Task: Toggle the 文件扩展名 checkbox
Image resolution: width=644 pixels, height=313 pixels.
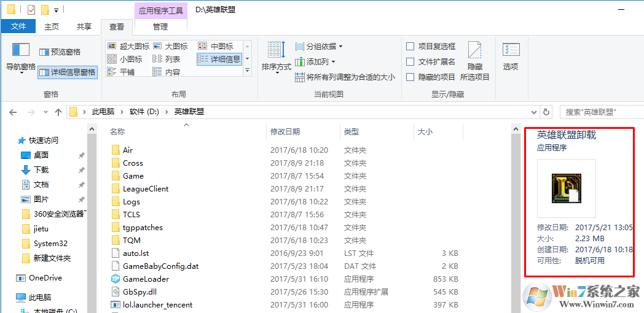Action: (410, 62)
